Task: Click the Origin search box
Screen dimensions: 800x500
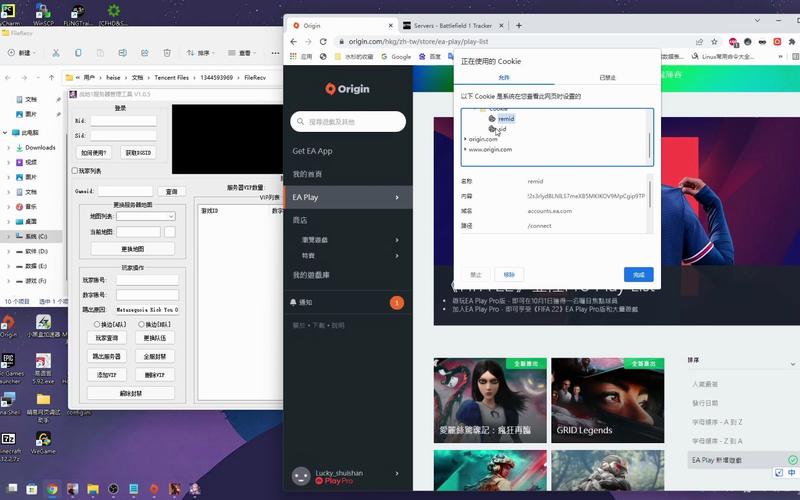Action: point(348,121)
